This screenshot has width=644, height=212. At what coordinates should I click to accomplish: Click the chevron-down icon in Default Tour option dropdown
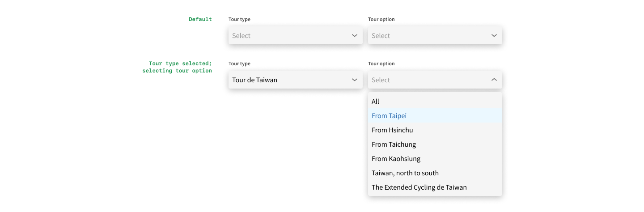494,35
